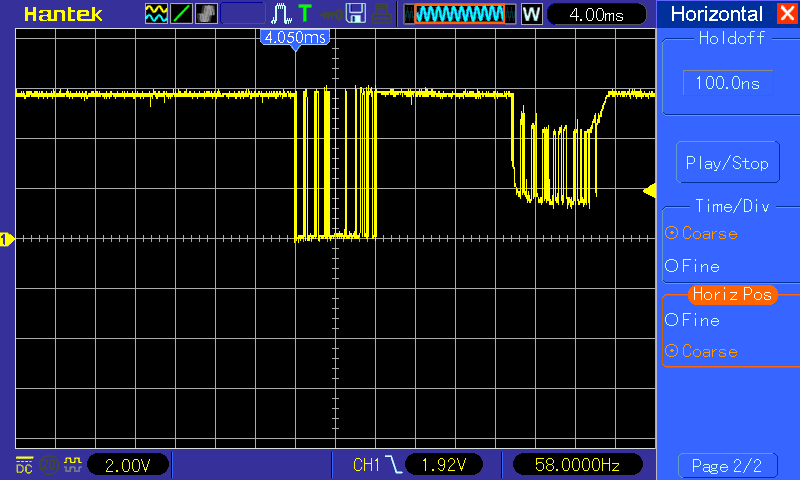This screenshot has width=800, height=480.
Task: Click the 1.92V trigger level readout
Action: [x=444, y=465]
